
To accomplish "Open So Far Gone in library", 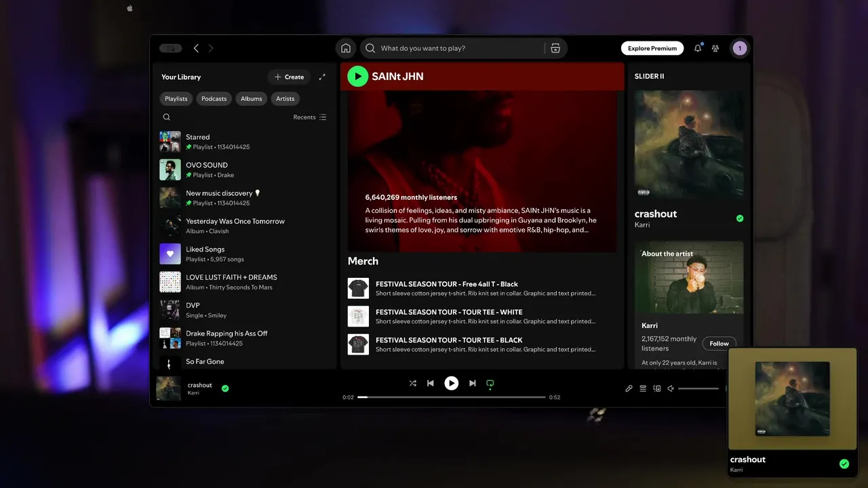I will click(x=244, y=362).
